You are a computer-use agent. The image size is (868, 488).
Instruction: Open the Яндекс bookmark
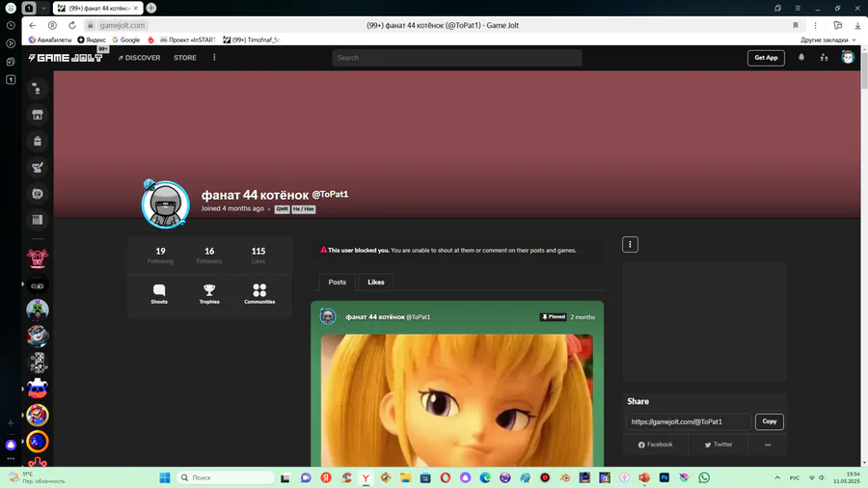(92, 40)
